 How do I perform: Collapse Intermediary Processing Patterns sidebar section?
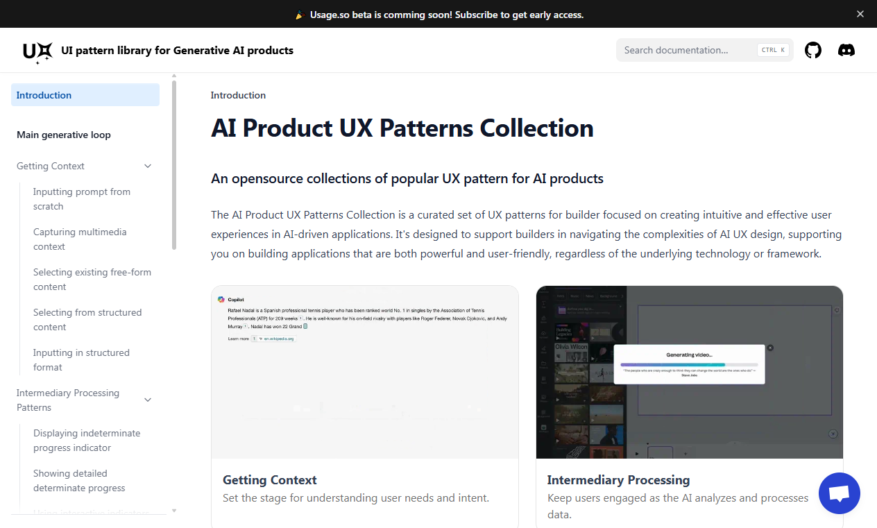[148, 400]
